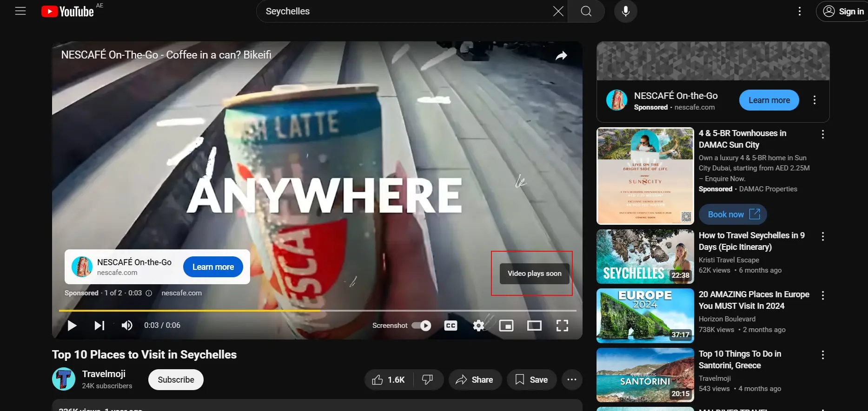The height and width of the screenshot is (411, 868).
Task: Open nescafe.com link below overlay
Action: click(181, 293)
